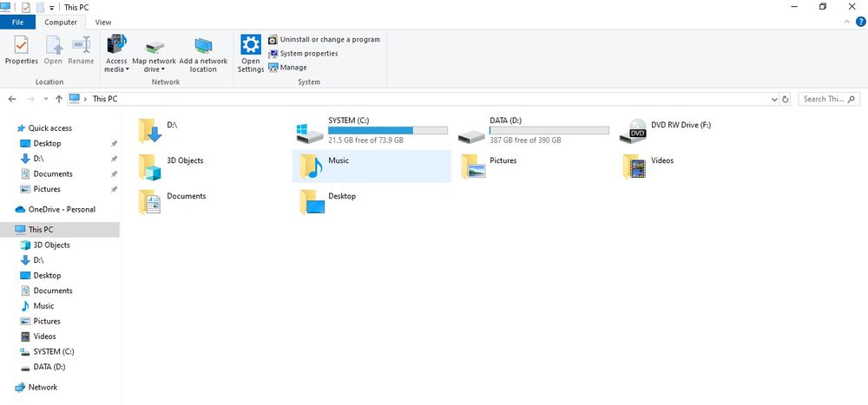
Task: Click the SYSTEM (C:) usage bar
Action: click(x=387, y=131)
